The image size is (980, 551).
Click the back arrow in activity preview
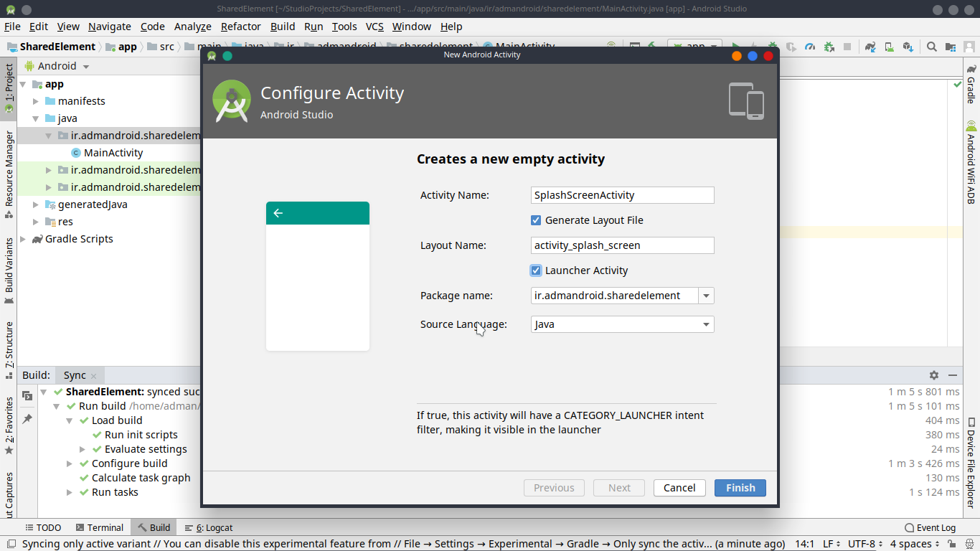point(278,213)
